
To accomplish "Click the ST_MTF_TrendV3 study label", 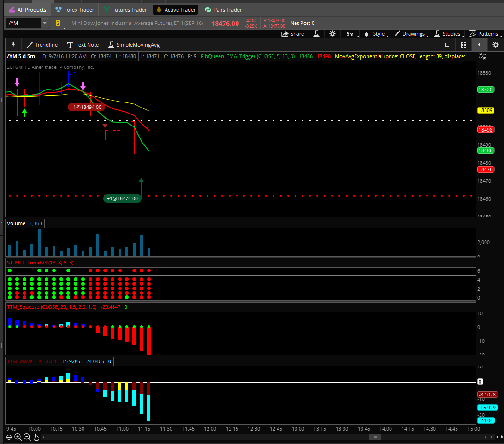I will tap(40, 263).
